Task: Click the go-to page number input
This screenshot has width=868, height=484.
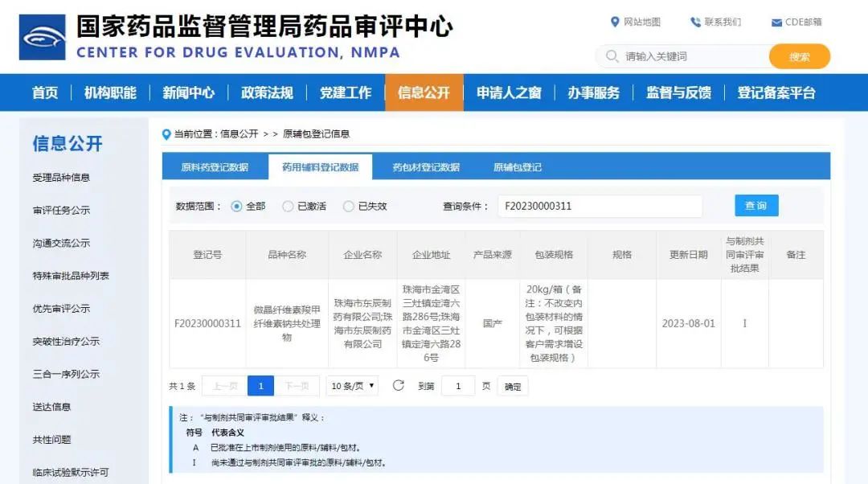Action: (458, 386)
